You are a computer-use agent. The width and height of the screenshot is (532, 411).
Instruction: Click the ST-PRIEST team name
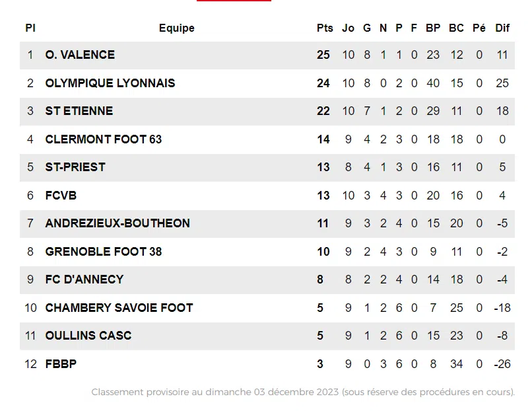click(x=75, y=167)
